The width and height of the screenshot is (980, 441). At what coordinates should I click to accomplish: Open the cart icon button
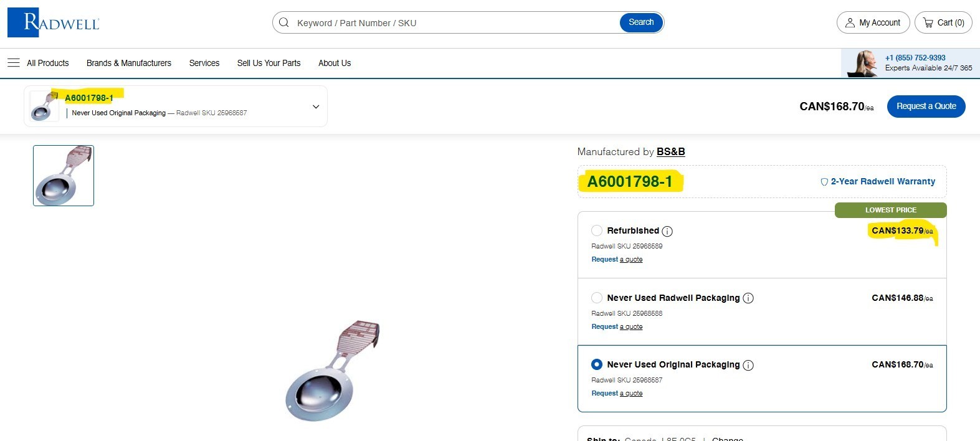[x=928, y=22]
